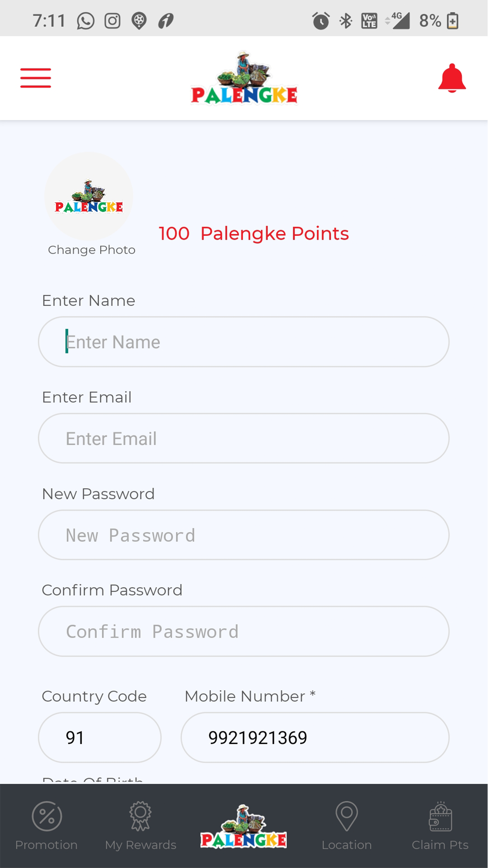Tap the profile photo thumbnail

(89, 196)
